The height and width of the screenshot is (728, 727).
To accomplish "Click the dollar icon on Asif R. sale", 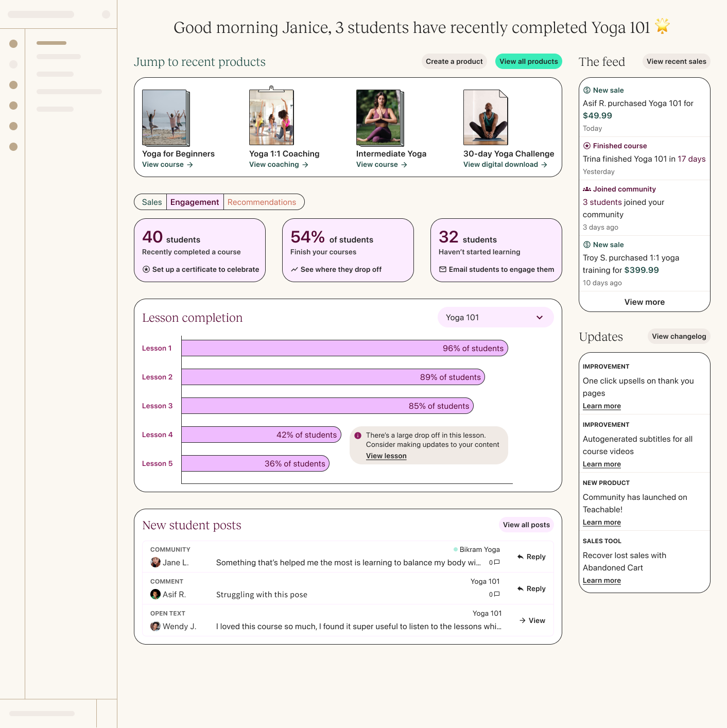I will pos(587,90).
